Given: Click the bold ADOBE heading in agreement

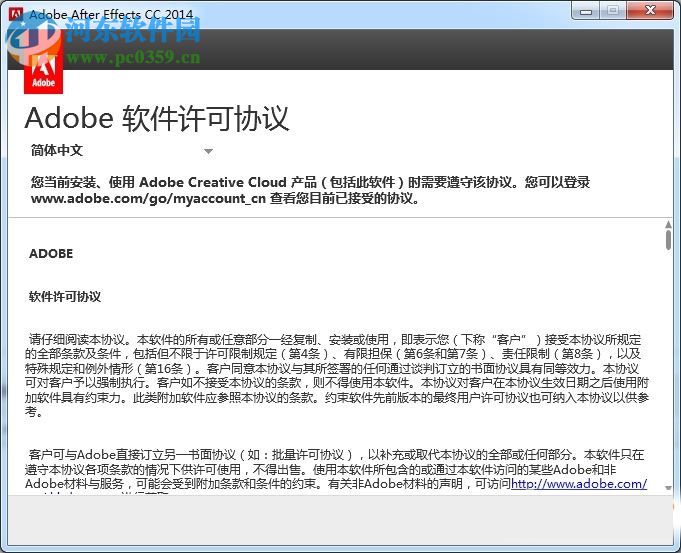Looking at the screenshot, I should tap(51, 254).
